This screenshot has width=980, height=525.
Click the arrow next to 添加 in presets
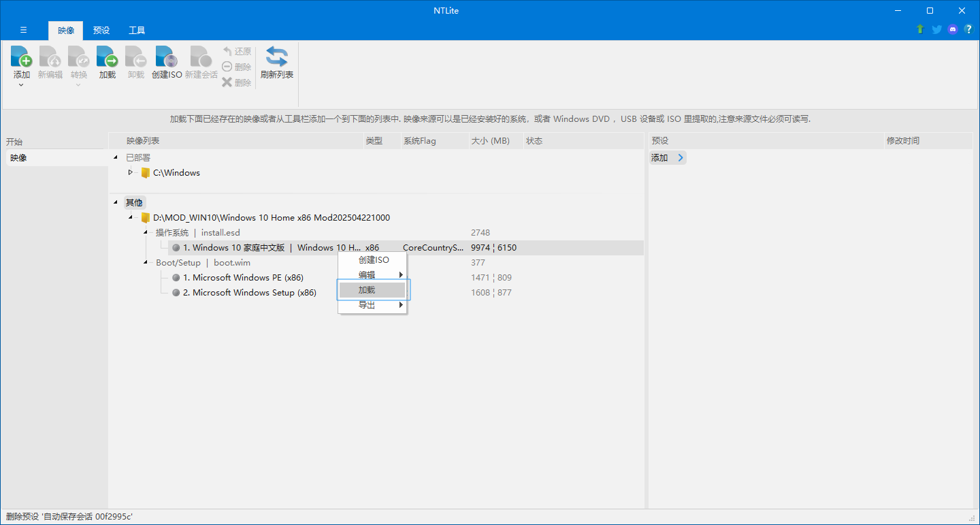tap(681, 158)
